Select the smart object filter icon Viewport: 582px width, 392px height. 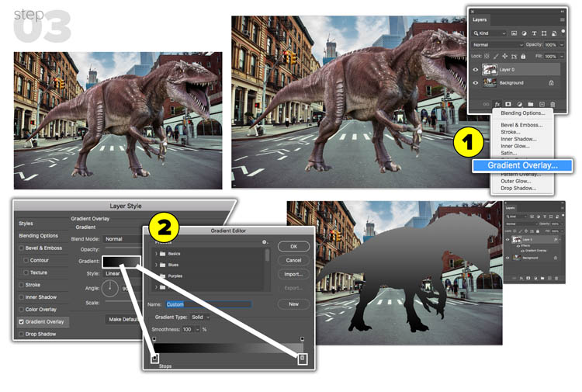554,33
